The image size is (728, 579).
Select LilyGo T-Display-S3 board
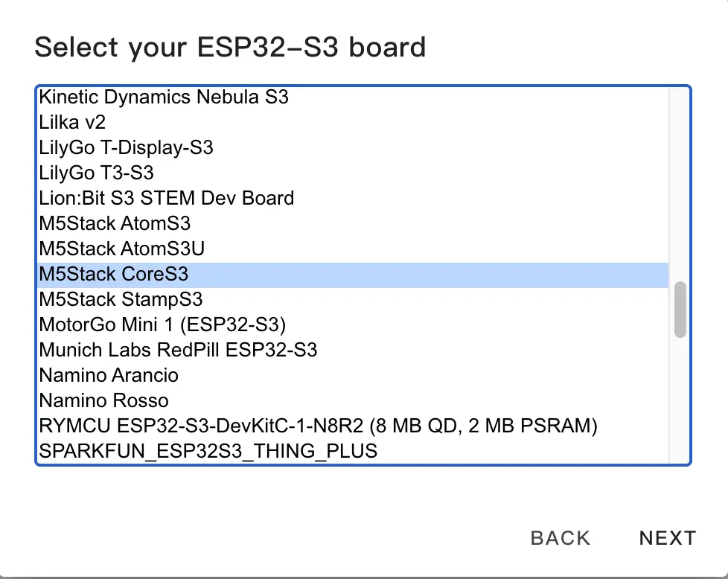(x=127, y=147)
